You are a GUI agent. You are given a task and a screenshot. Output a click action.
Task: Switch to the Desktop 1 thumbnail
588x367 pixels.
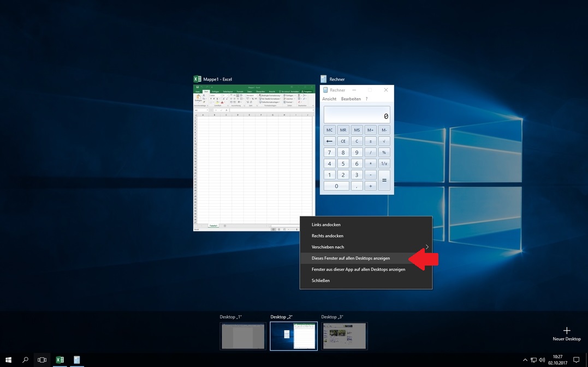(243, 336)
